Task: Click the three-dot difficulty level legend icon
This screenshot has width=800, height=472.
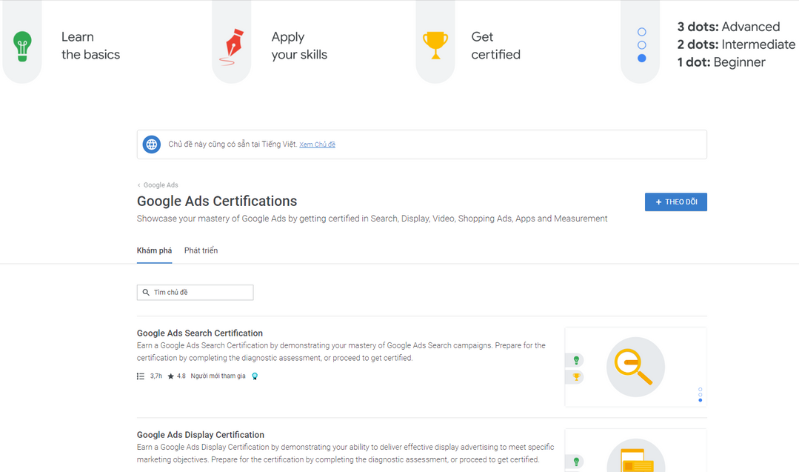Action: 642,45
